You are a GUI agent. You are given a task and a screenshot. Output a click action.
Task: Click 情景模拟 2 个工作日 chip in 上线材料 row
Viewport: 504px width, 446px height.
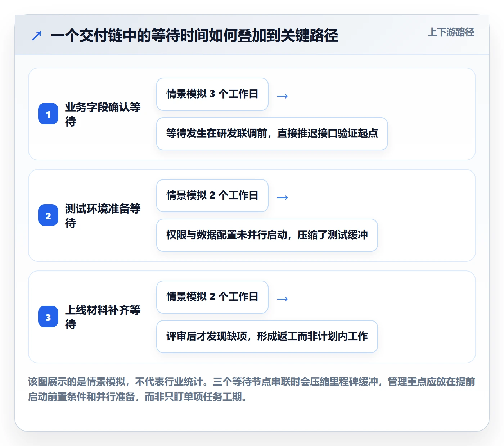tap(212, 297)
